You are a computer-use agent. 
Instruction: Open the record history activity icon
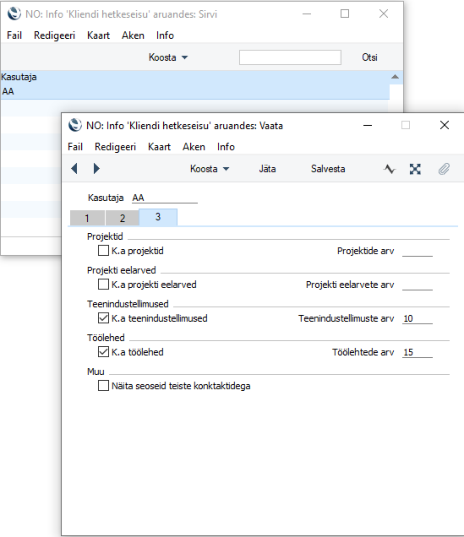coord(389,169)
